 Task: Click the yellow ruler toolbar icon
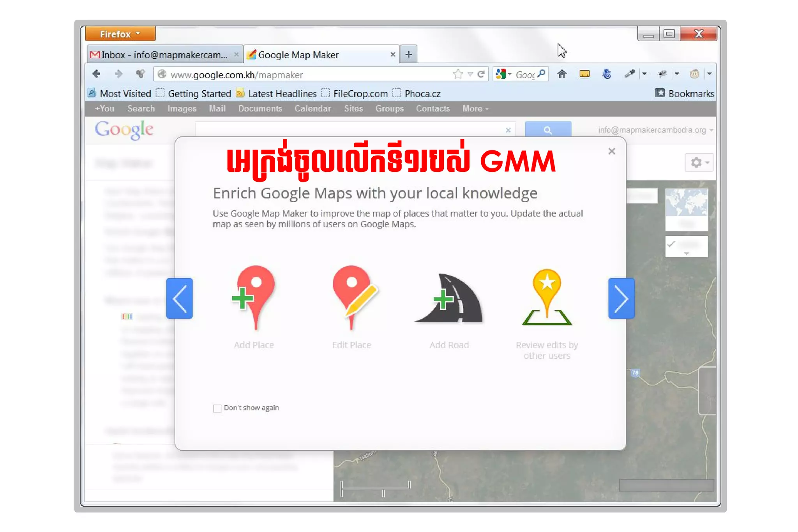[x=584, y=74]
